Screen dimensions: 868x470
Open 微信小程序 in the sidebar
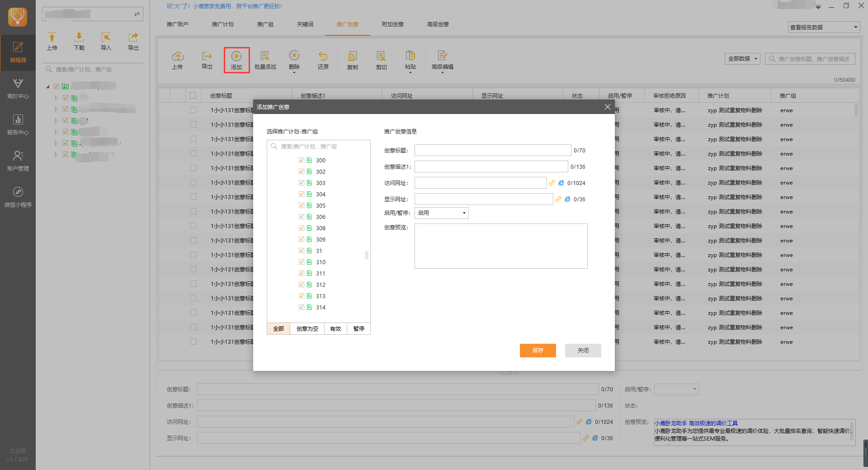point(18,197)
